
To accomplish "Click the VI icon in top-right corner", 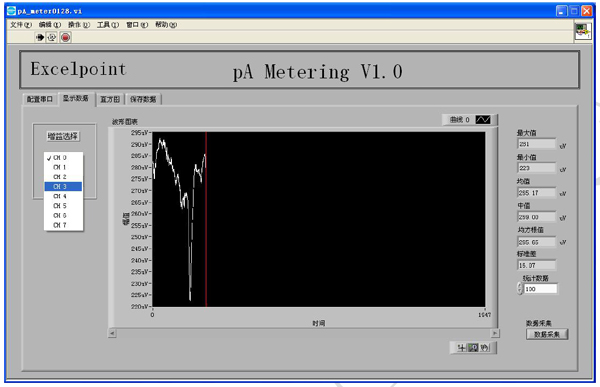I will click(x=582, y=31).
